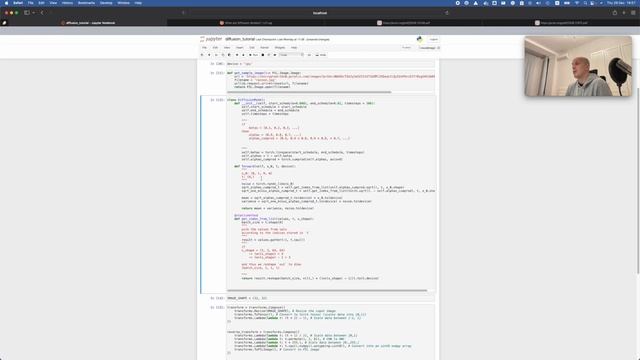Click inside the DiffusionModel class code cell

click(331, 192)
